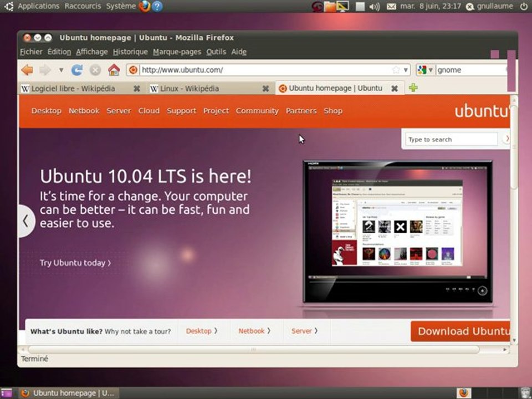Click the horizontal scrollbar of the page
Image resolution: width=532 pixels, height=399 pixels.
(254, 350)
